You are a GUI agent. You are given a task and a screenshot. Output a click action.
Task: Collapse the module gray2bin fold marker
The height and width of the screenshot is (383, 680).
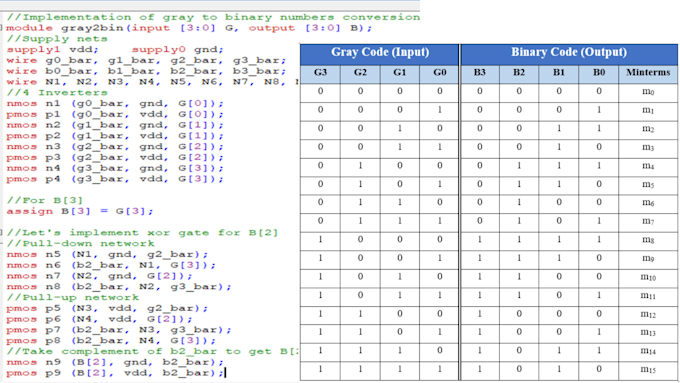2,28
